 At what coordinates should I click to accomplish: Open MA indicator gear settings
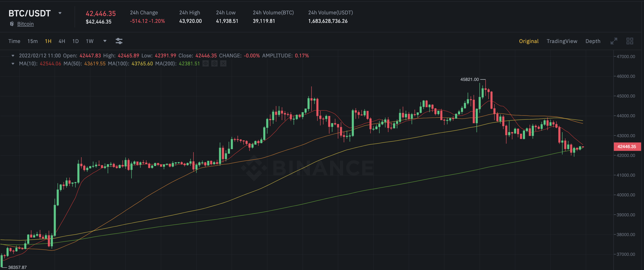tap(214, 64)
